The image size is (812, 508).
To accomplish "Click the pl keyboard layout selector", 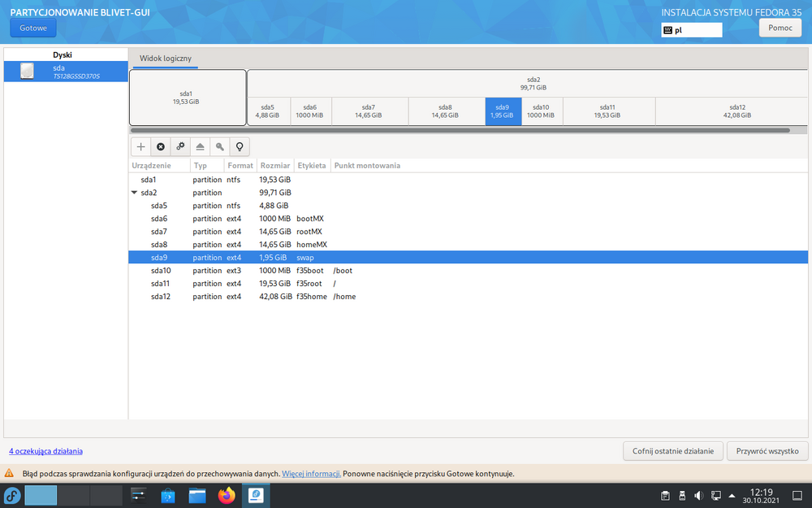I will [x=692, y=30].
